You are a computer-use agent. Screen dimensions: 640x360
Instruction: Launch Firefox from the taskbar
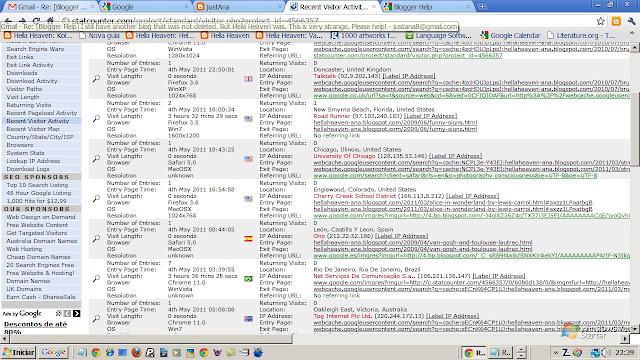[136, 352]
